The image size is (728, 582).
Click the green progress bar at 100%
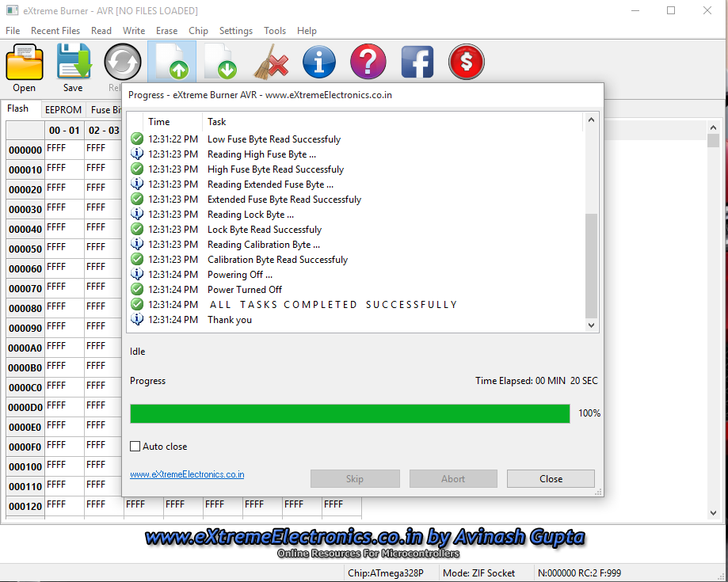350,413
